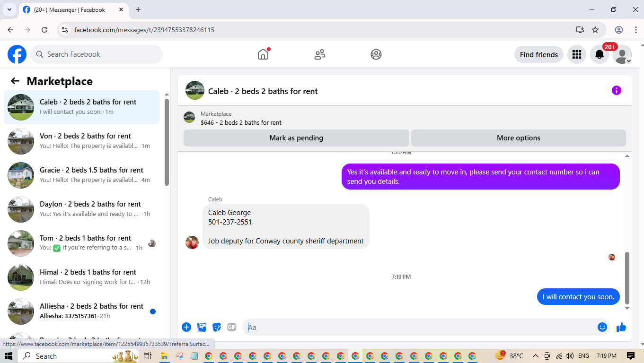Open weather widget showing 38°C

510,356
